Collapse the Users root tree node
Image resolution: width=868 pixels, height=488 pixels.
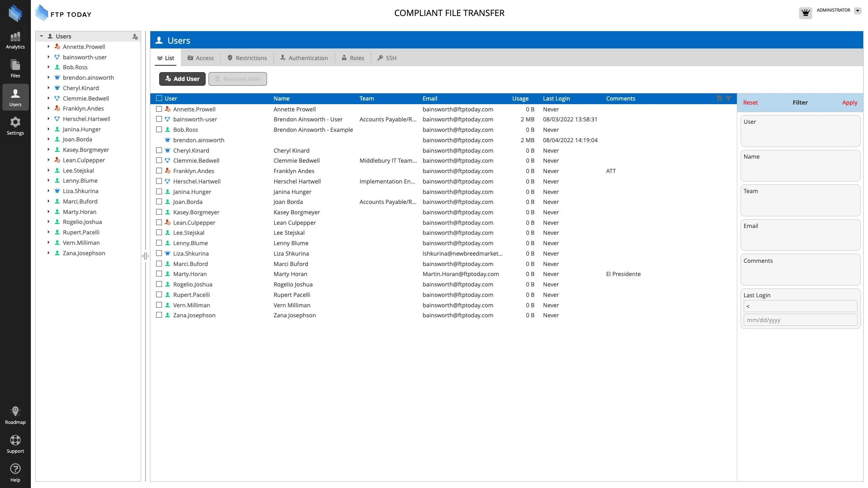click(x=41, y=36)
